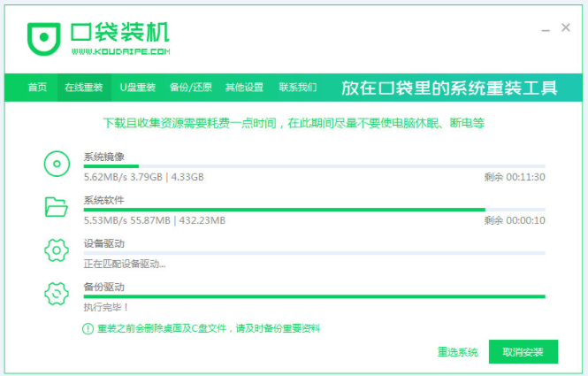Go to the 其他设置 tab
Viewport: 588px width, 376px height.
(x=244, y=88)
